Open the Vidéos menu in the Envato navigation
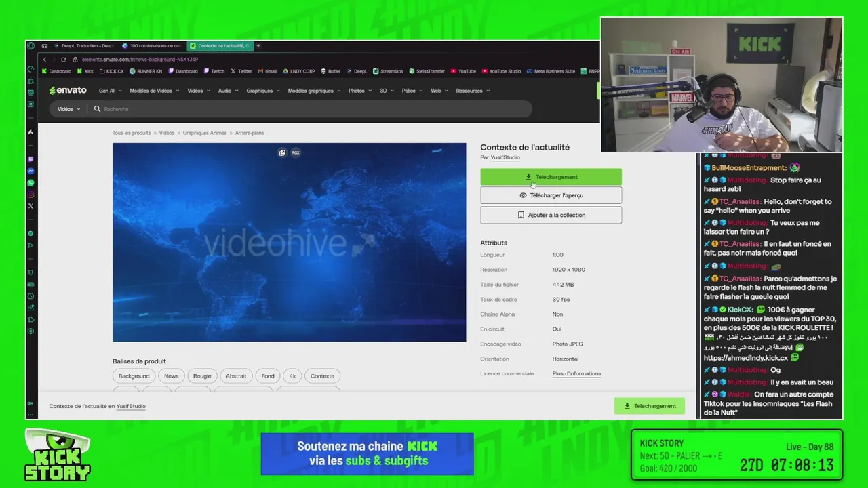 coord(198,91)
